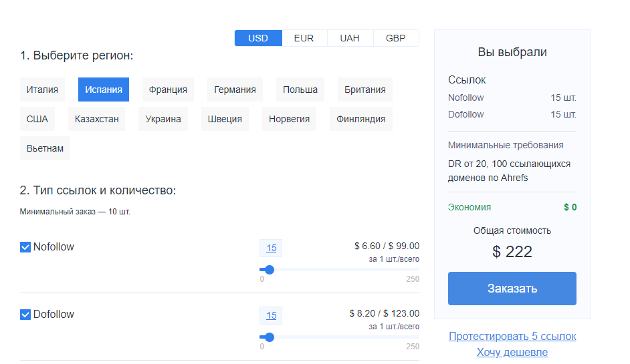Choose Франция region
Image resolution: width=630 pixels, height=364 pixels.
pyautogui.click(x=168, y=89)
